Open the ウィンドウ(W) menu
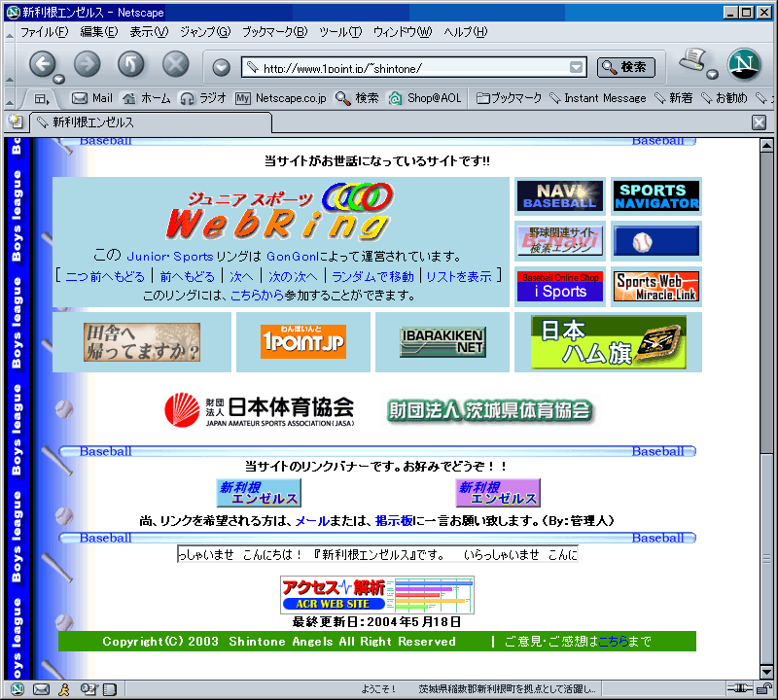This screenshot has width=778, height=700. tap(403, 32)
